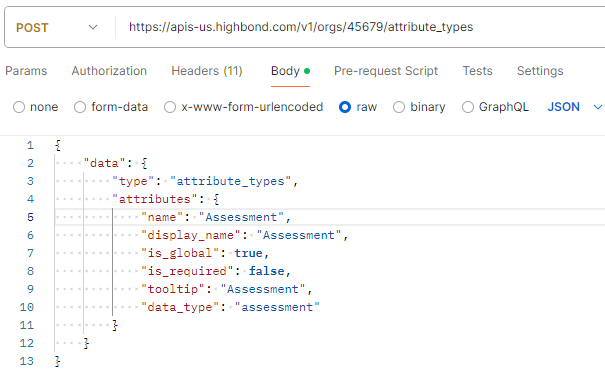Open the Authorization tab
605x371 pixels.
point(109,71)
